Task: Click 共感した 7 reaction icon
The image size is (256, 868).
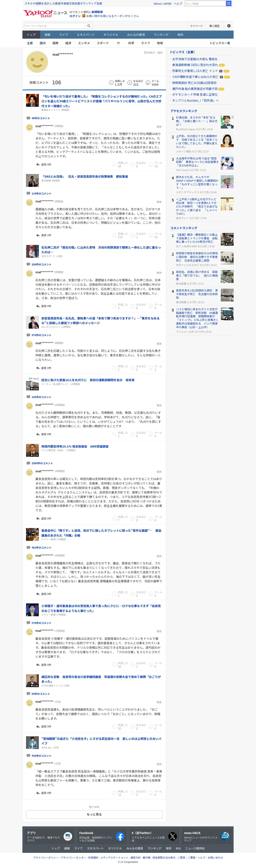Action: [114, 519]
